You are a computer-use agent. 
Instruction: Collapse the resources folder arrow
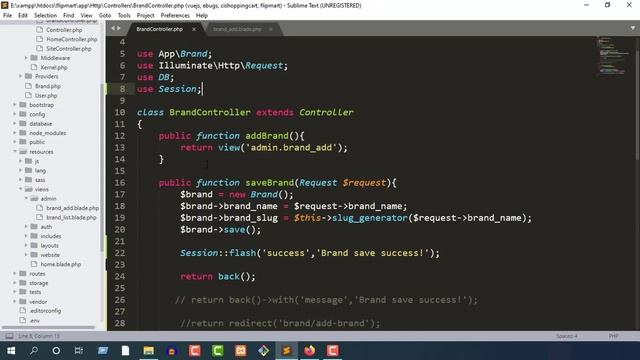pyautogui.click(x=15, y=151)
